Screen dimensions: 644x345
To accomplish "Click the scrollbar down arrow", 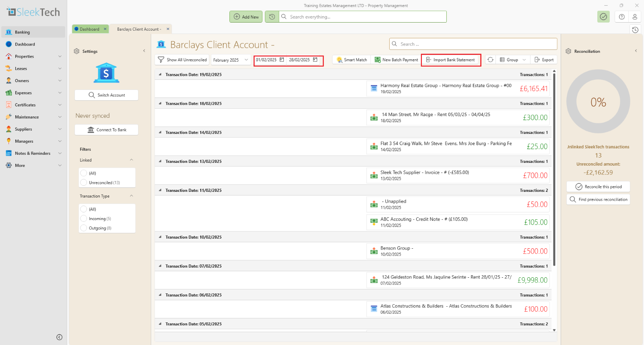I will coord(554,330).
